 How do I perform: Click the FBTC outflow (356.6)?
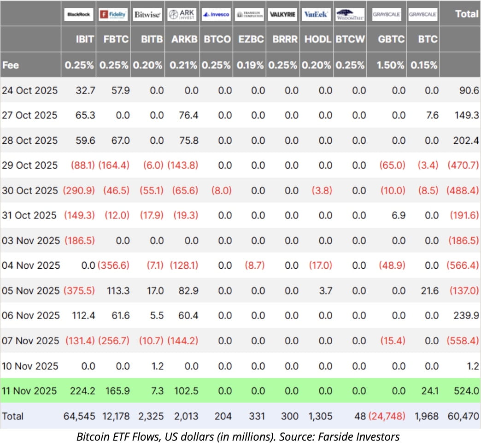pyautogui.click(x=113, y=265)
